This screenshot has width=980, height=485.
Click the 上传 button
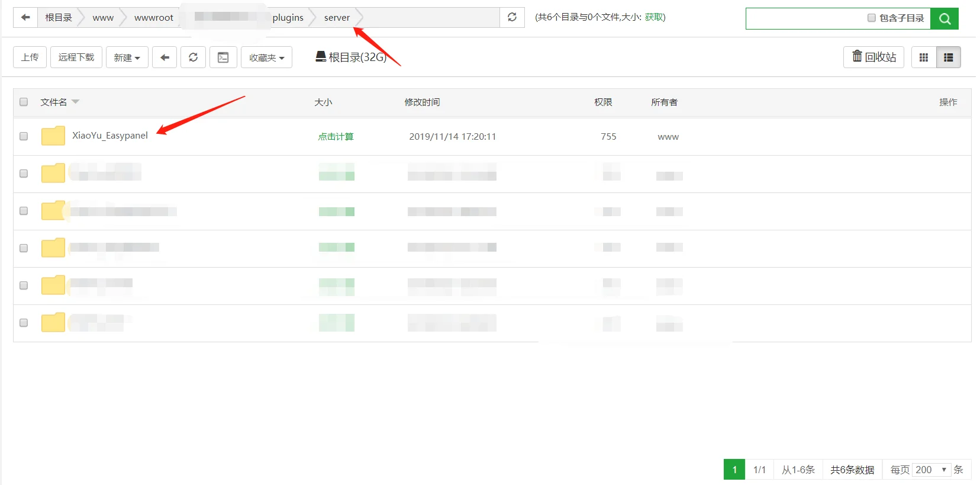30,57
